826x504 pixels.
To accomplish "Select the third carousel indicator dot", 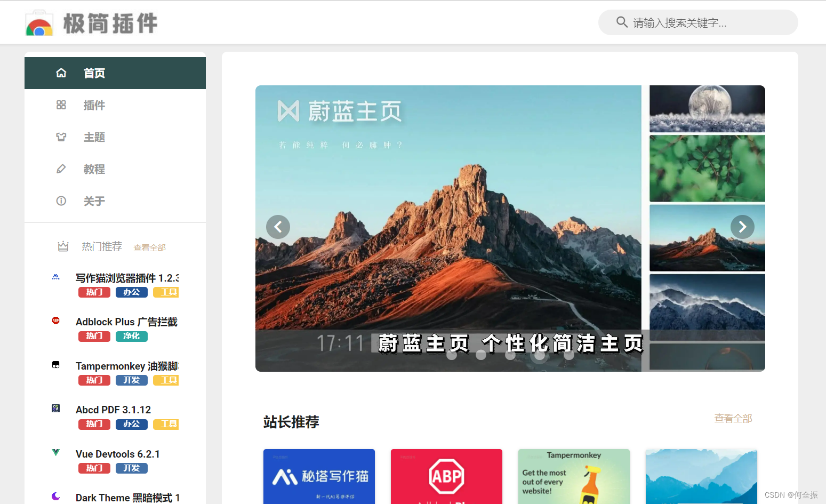I will [x=510, y=355].
